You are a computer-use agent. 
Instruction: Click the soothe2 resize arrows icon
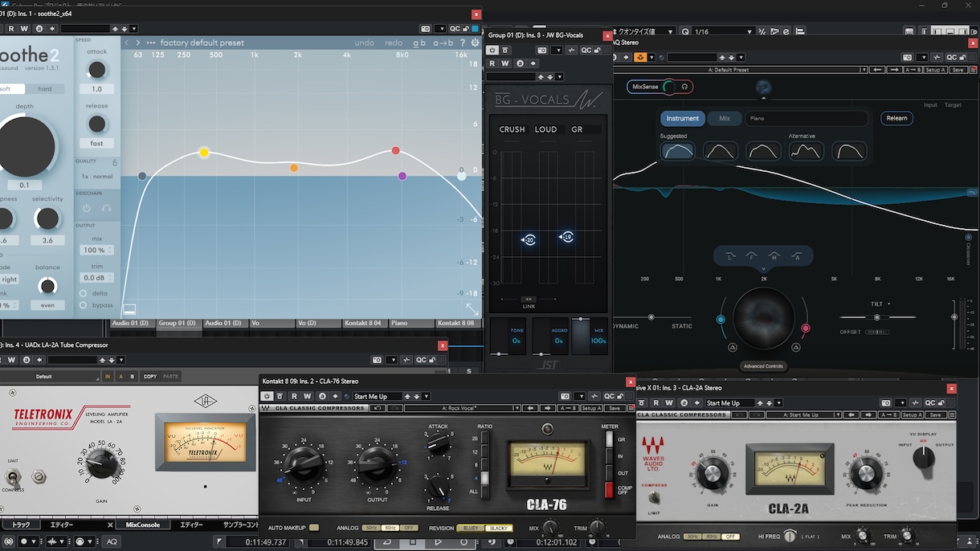coord(472,309)
